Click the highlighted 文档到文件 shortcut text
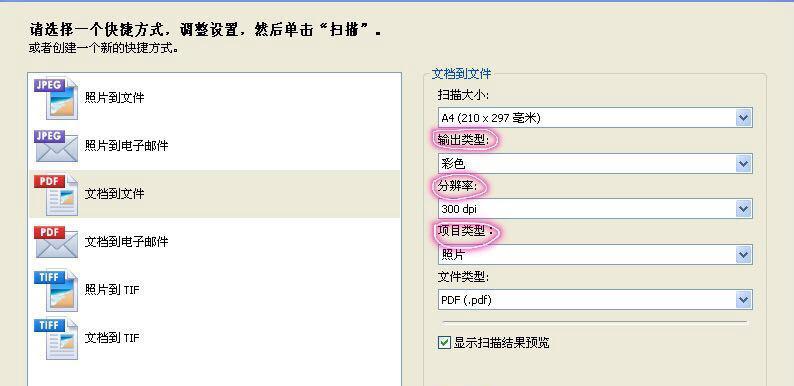 pyautogui.click(x=114, y=194)
